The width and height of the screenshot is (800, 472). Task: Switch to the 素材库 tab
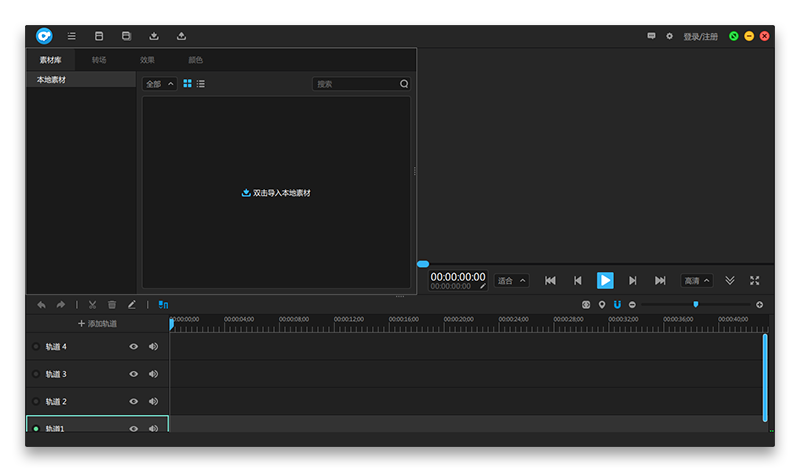point(51,60)
